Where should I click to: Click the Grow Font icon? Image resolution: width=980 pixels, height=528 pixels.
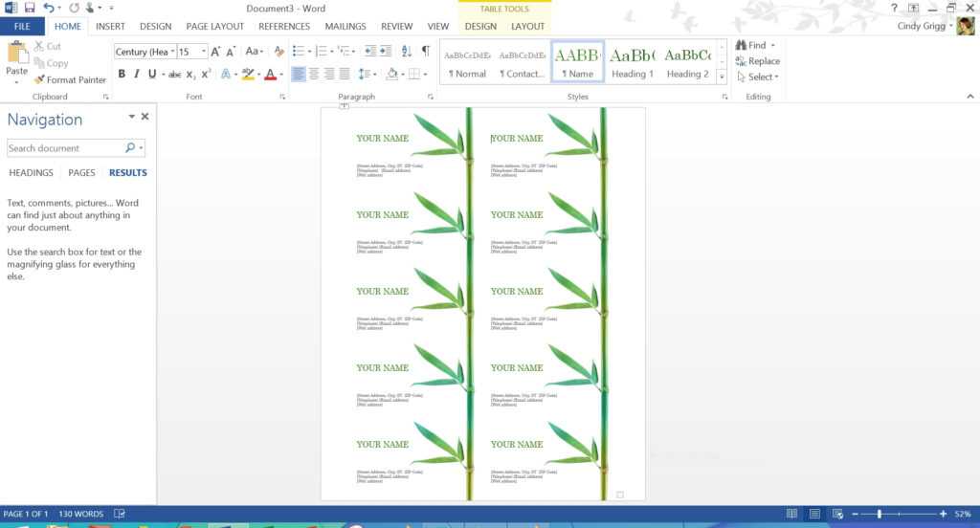pyautogui.click(x=215, y=52)
